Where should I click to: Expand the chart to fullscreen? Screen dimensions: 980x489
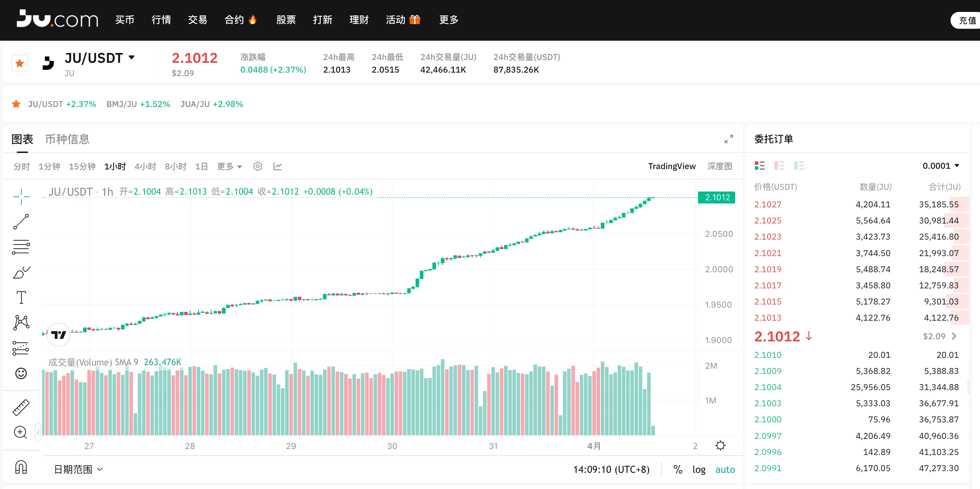point(729,139)
